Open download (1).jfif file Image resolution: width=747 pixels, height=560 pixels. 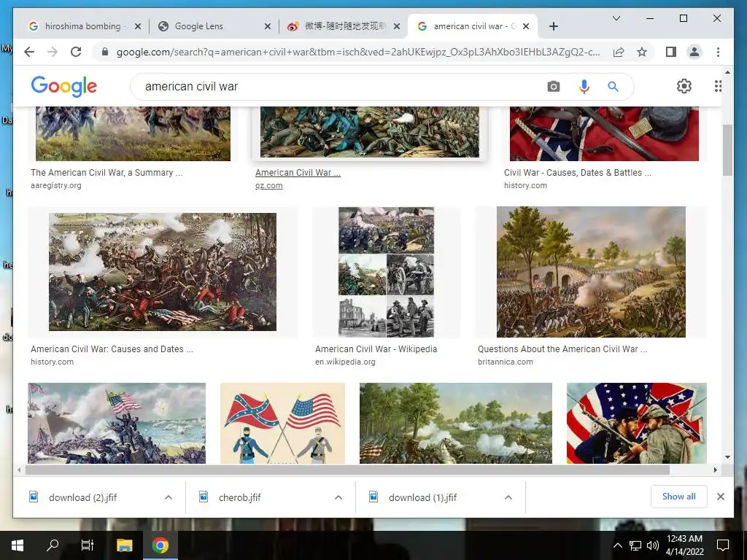click(422, 497)
